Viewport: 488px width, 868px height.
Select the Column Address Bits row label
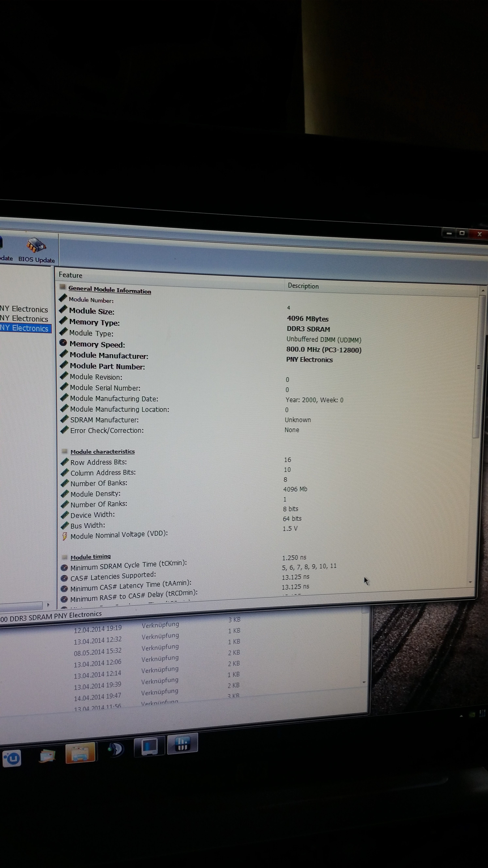pyautogui.click(x=103, y=473)
